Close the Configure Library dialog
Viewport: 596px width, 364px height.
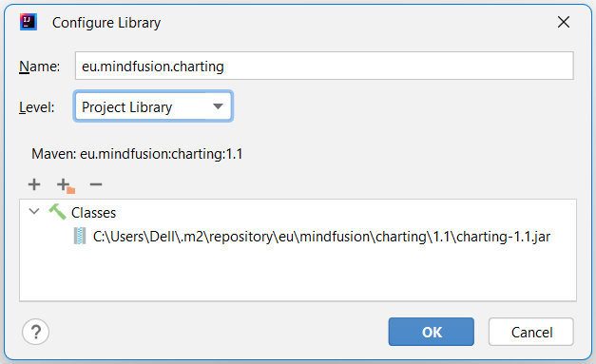click(564, 22)
